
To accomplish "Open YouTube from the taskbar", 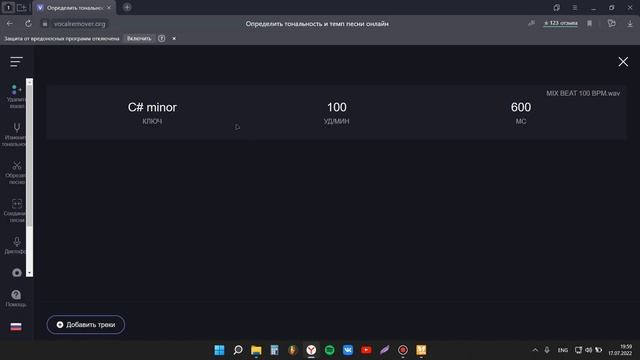I will (366, 350).
